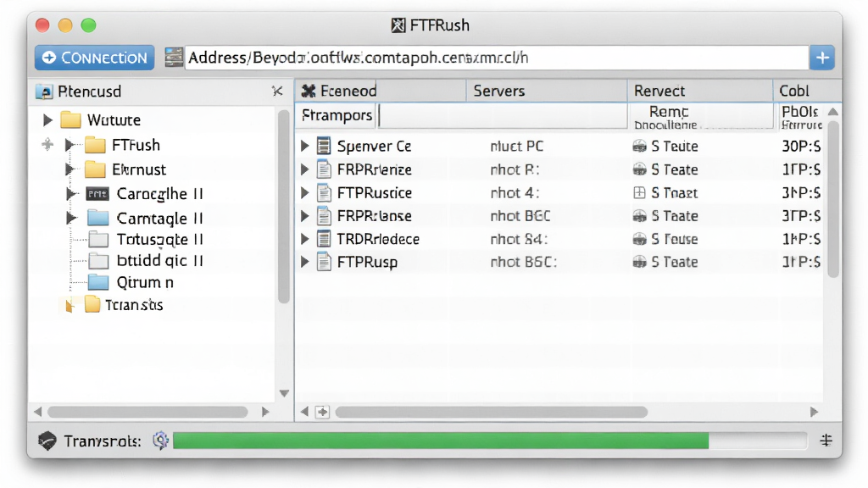Click the gear icon next to Tranysrots

coord(160,441)
